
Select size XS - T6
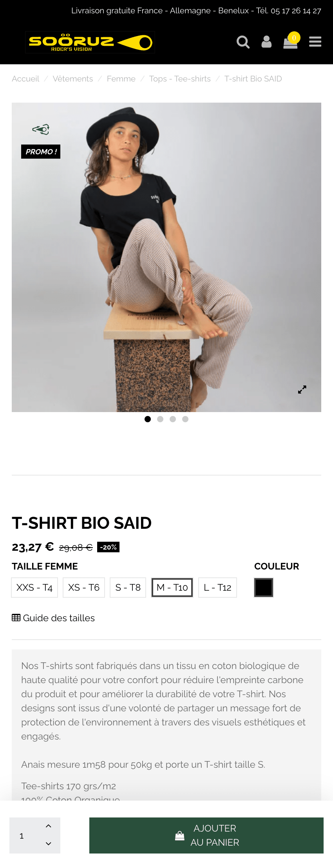84,588
